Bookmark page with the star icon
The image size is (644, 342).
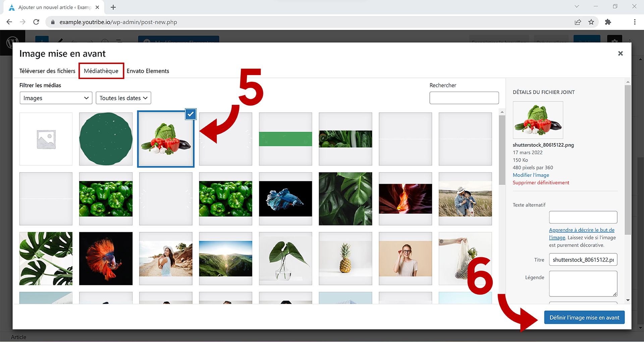pos(591,22)
